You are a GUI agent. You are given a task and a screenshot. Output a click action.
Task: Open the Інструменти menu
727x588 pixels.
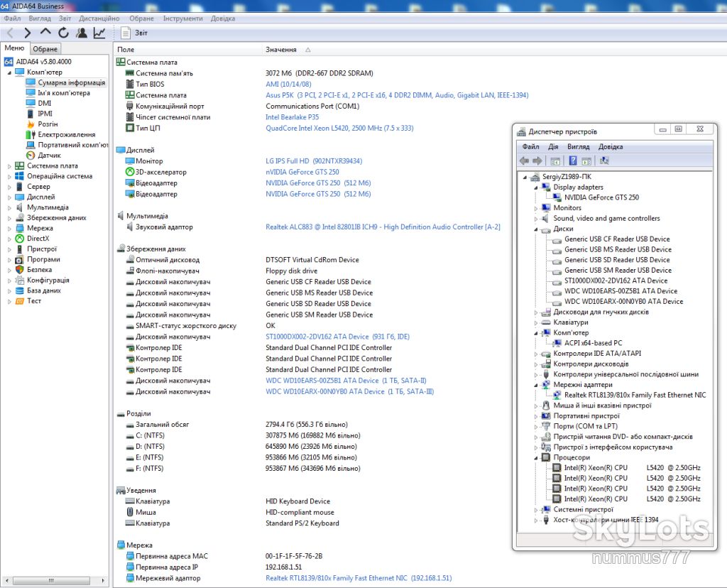182,18
